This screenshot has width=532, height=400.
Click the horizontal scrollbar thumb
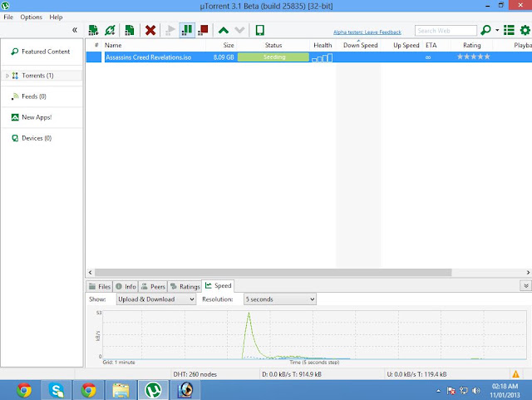pyautogui.click(x=273, y=272)
